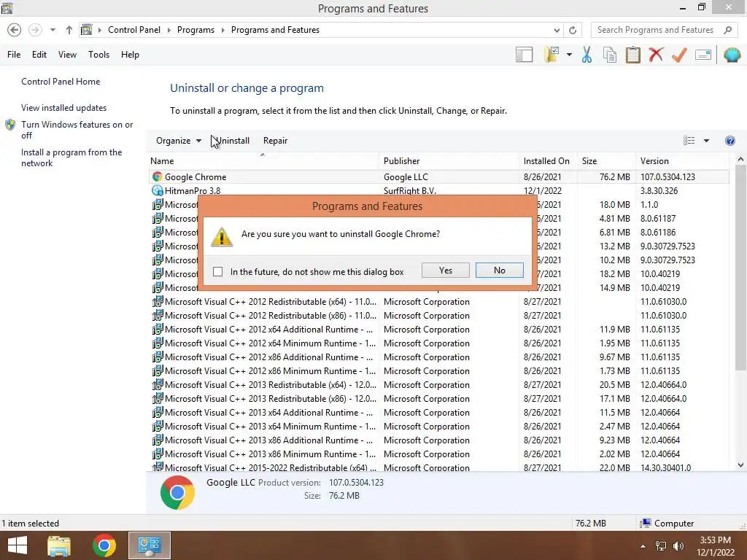Image resolution: width=747 pixels, height=560 pixels.
Task: Sort by the Version column header
Action: (x=682, y=161)
